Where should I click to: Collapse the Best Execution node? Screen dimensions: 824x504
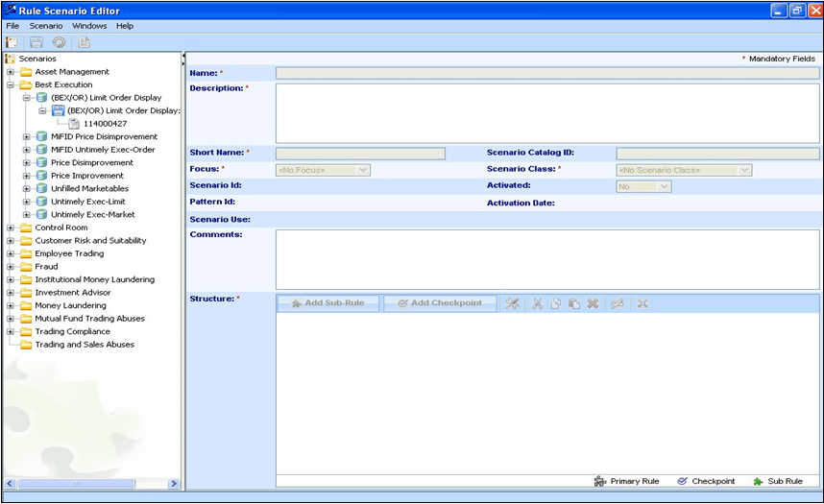pos(11,84)
